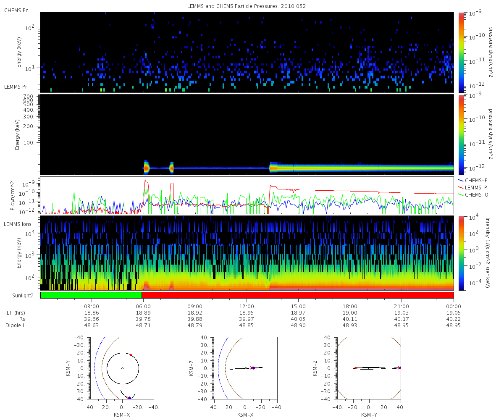
Task: Click the first LEMMS pressure burst near 06:00
Action: point(146,168)
